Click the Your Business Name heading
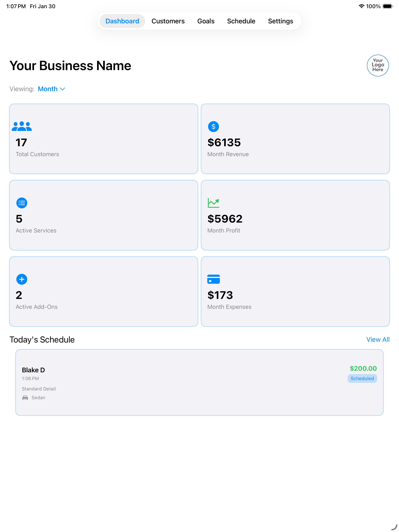 click(x=70, y=66)
